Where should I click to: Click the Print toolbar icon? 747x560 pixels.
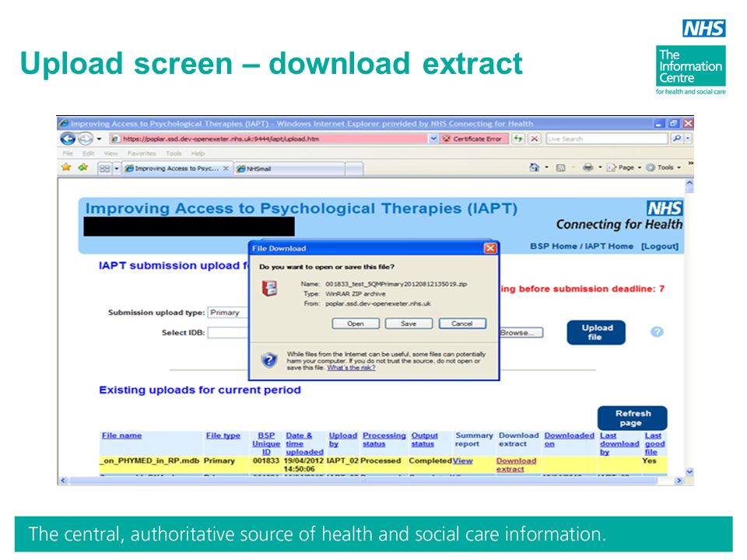pyautogui.click(x=588, y=167)
